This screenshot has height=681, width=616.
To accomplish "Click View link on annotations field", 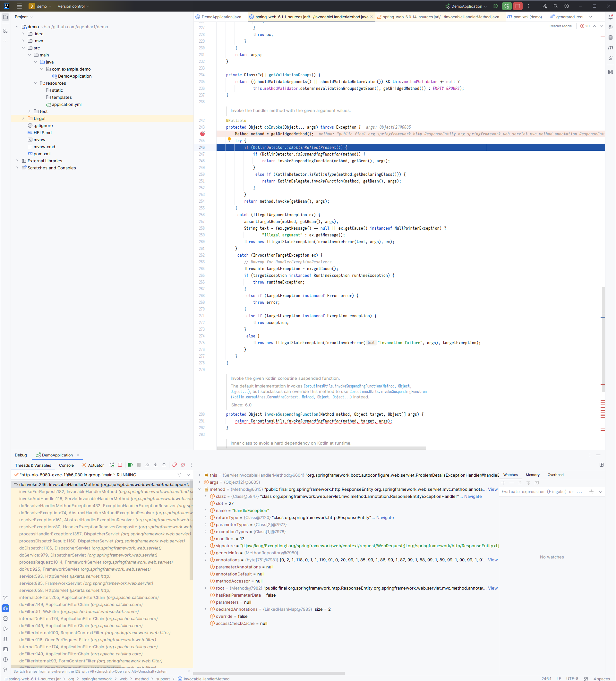I will (493, 560).
